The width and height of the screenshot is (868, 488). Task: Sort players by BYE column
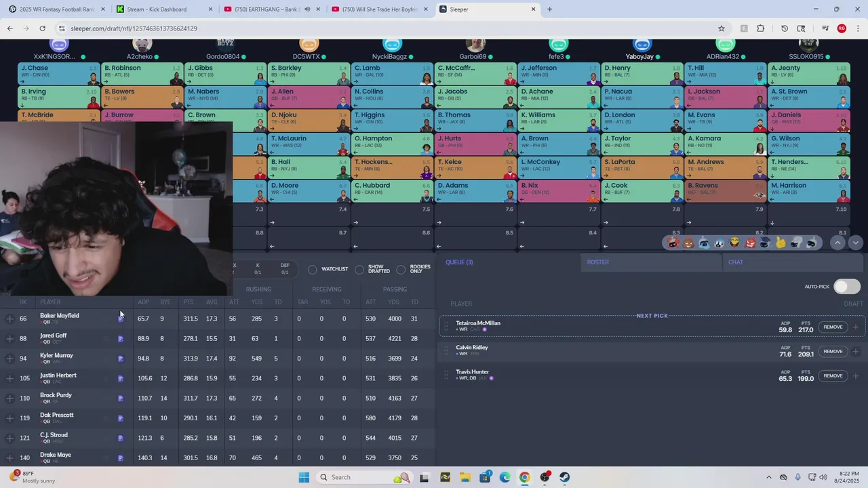165,302
